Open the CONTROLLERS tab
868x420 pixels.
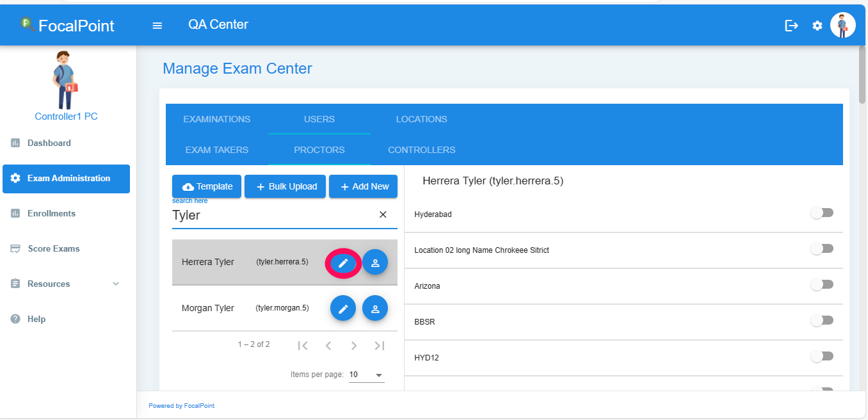[x=421, y=150]
